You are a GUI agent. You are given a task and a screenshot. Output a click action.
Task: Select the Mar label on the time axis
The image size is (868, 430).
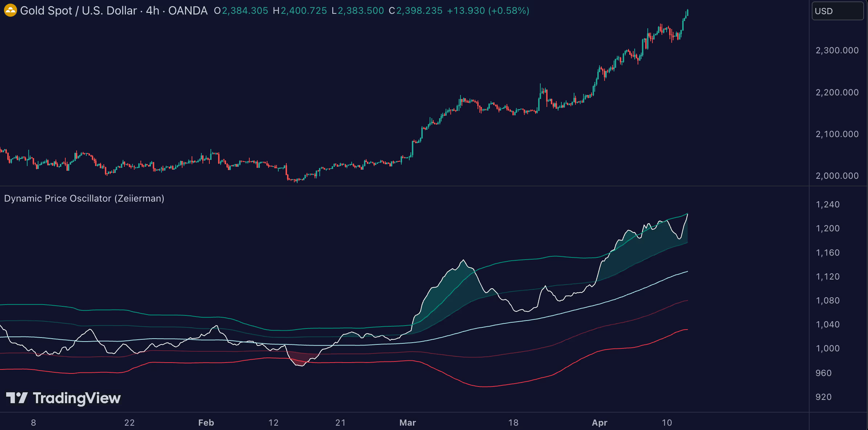click(x=408, y=423)
